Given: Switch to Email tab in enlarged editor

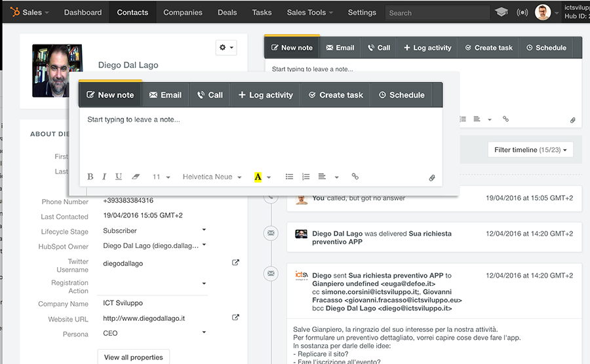Looking at the screenshot, I should 166,95.
